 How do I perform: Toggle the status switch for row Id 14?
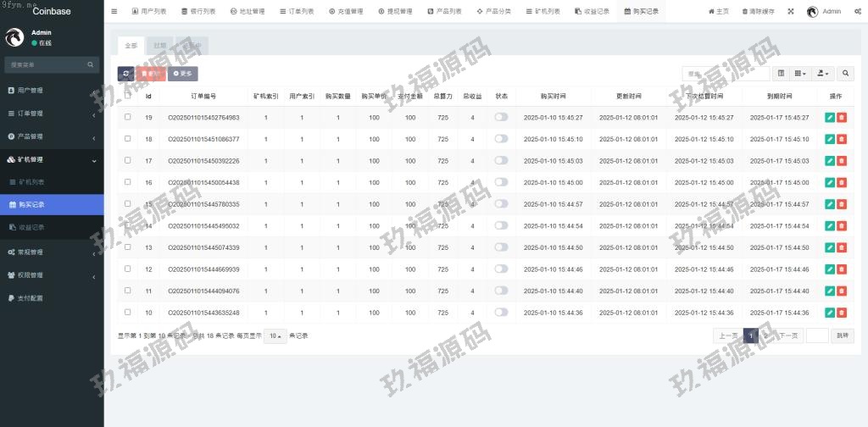501,225
